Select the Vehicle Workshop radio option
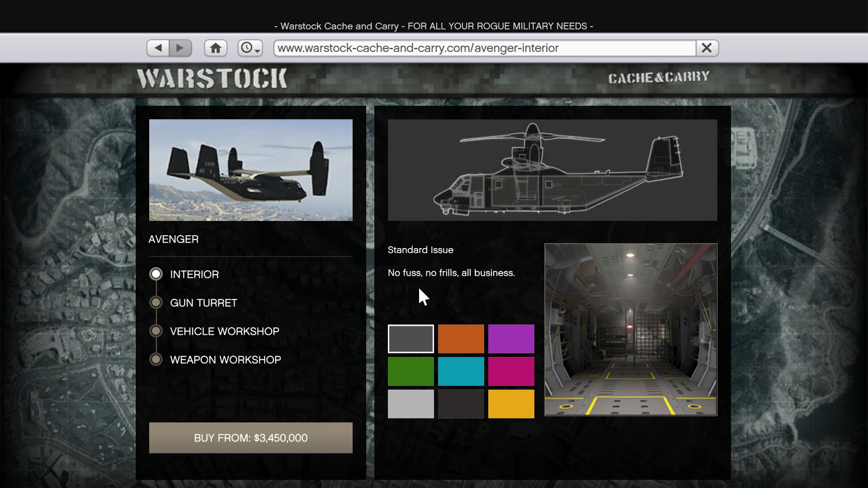 (156, 331)
